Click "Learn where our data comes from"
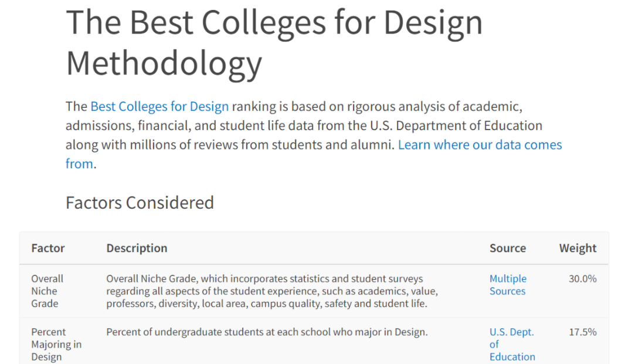 coord(480,145)
